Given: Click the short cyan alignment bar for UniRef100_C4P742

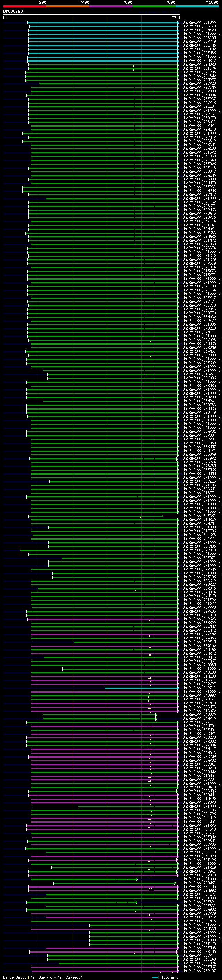Looking at the screenshot, I should [142, 688].
